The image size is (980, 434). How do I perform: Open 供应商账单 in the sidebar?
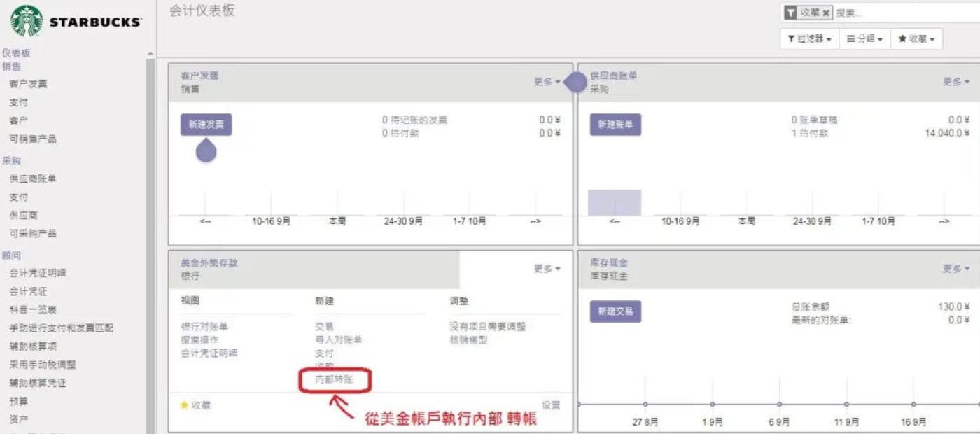(x=33, y=178)
